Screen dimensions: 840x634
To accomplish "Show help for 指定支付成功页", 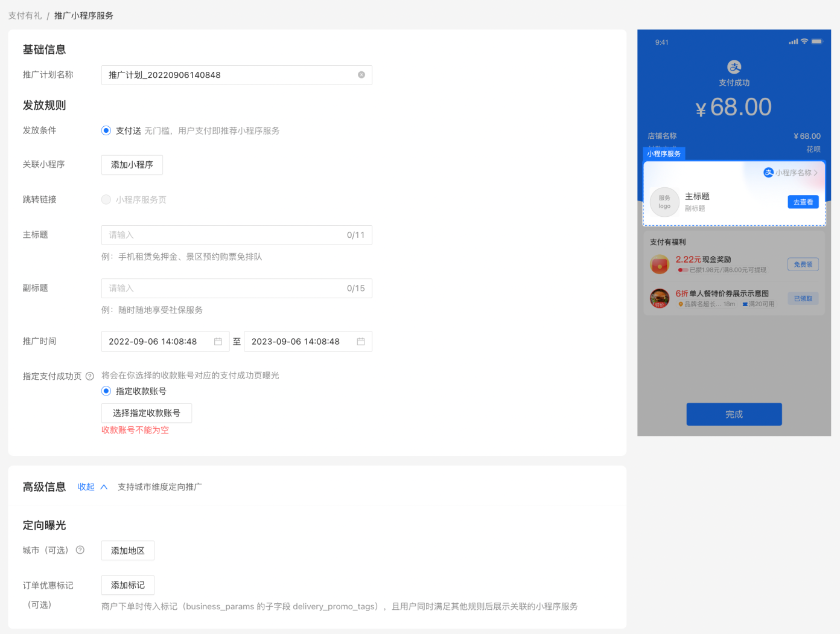I will (90, 376).
